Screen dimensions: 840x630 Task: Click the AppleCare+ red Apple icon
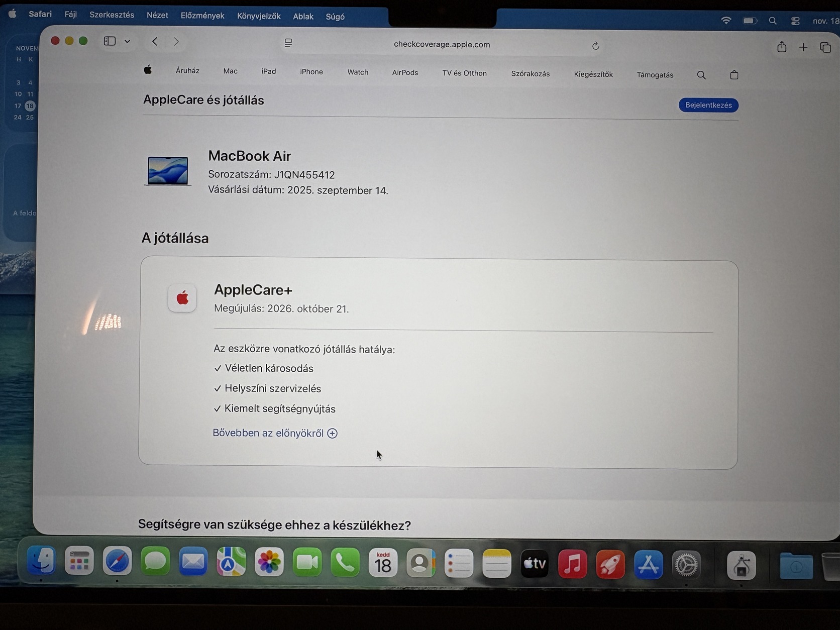182,298
